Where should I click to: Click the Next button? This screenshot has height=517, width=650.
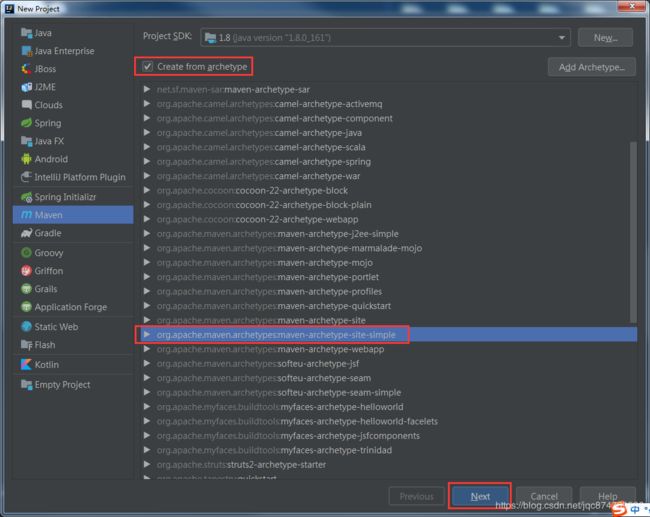(480, 496)
